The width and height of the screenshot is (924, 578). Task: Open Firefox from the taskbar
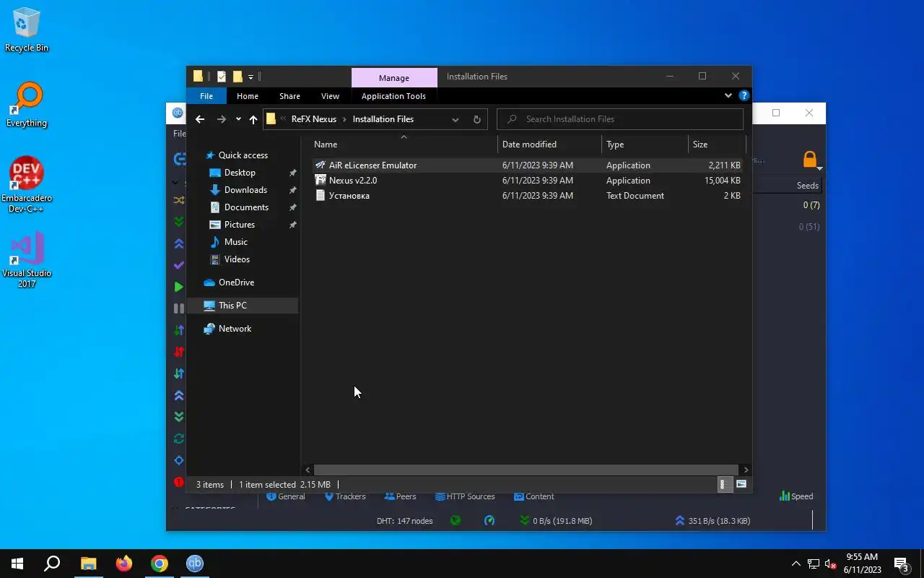[x=124, y=564]
